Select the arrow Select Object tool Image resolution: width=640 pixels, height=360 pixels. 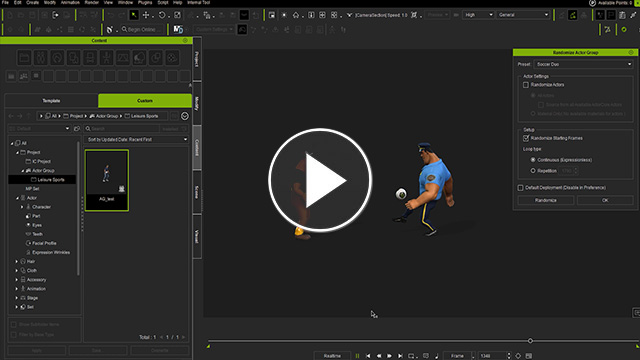coord(134,15)
